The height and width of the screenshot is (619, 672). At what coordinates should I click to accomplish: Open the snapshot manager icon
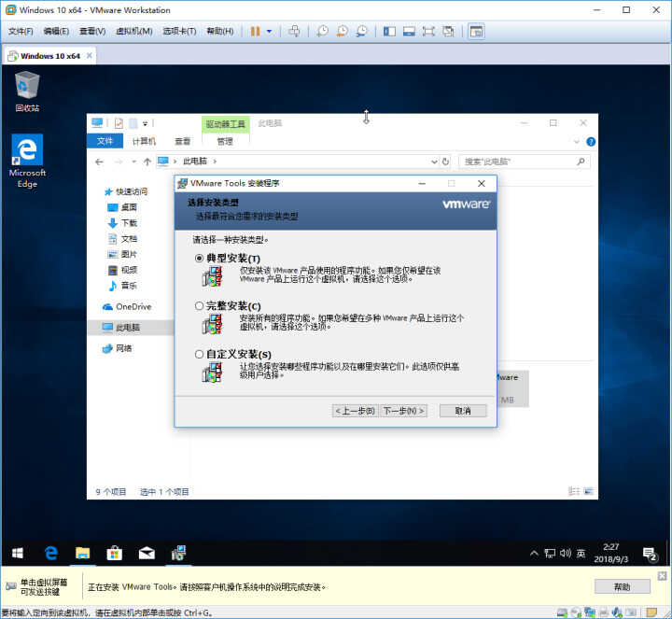point(362,32)
